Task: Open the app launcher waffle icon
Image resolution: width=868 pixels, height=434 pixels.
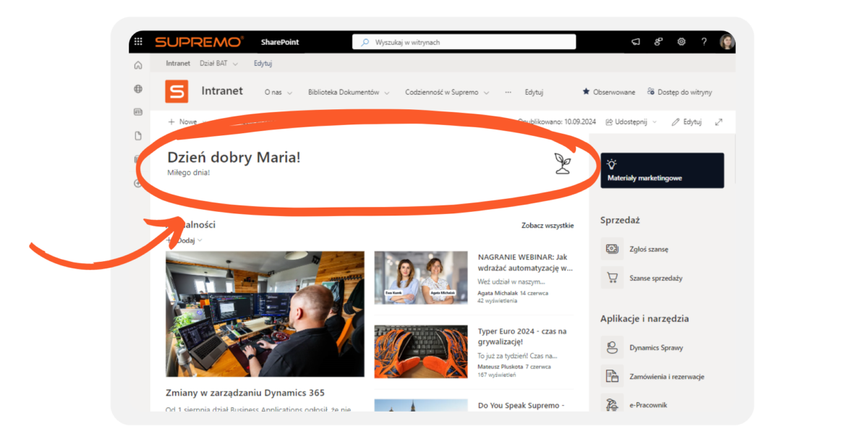Action: coord(139,42)
